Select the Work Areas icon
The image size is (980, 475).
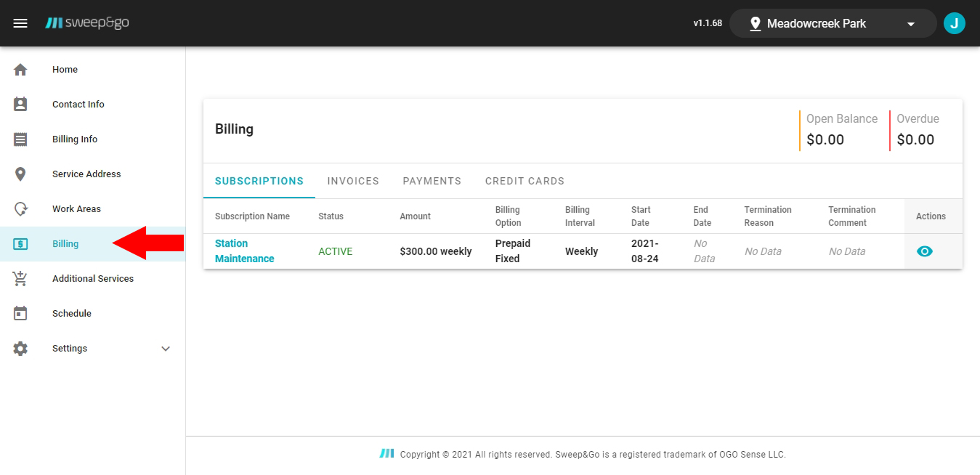pos(22,208)
